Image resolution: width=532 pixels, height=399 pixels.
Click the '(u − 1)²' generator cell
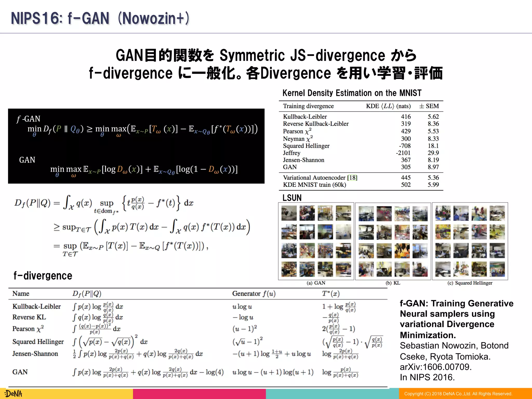(244, 329)
